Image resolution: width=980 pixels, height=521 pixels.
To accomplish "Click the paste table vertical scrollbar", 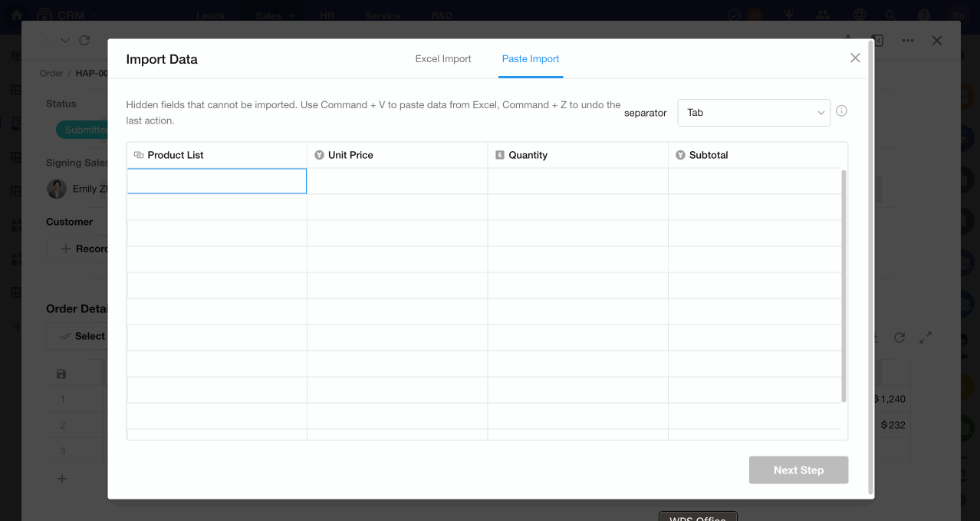I will pos(844,285).
